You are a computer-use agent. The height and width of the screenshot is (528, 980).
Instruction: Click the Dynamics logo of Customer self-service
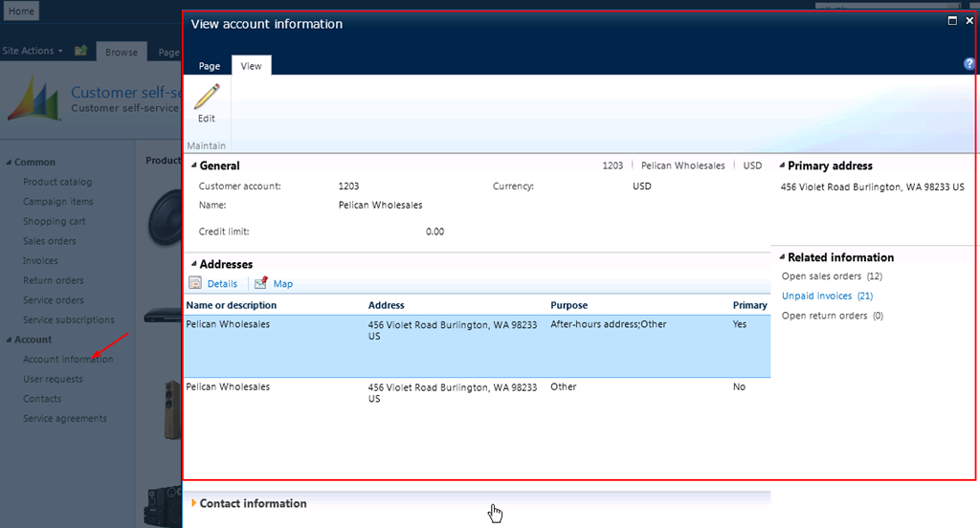[x=33, y=99]
